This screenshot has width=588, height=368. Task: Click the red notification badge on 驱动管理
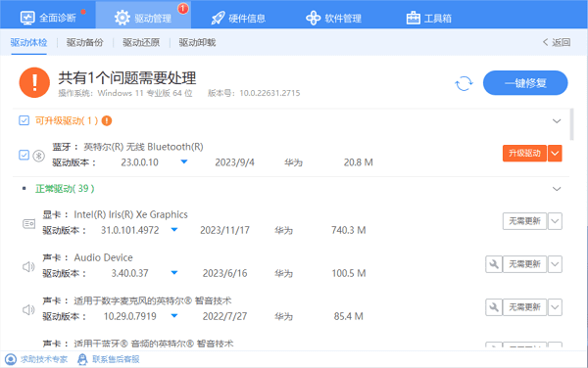pos(183,8)
